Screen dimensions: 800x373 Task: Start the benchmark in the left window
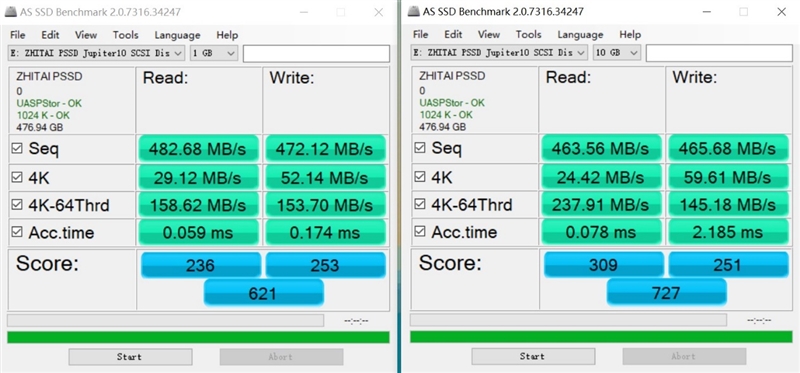130,357
